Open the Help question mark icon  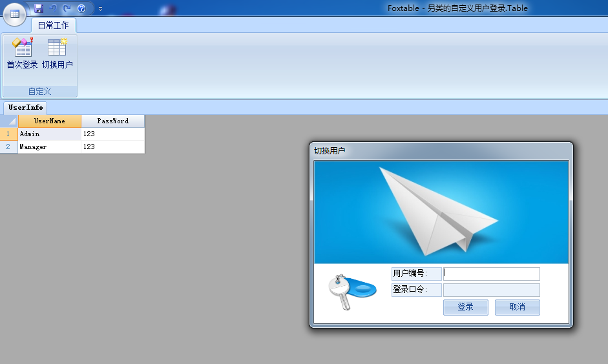pyautogui.click(x=81, y=8)
